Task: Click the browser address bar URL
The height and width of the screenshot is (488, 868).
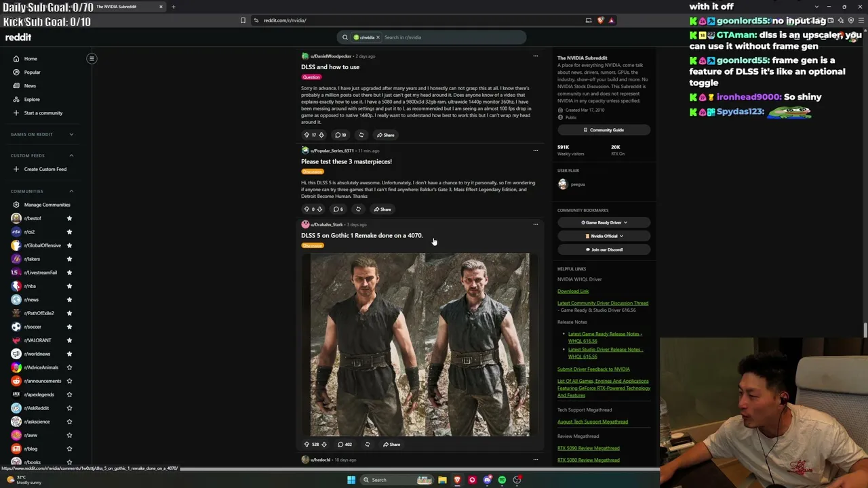Action: pos(285,20)
